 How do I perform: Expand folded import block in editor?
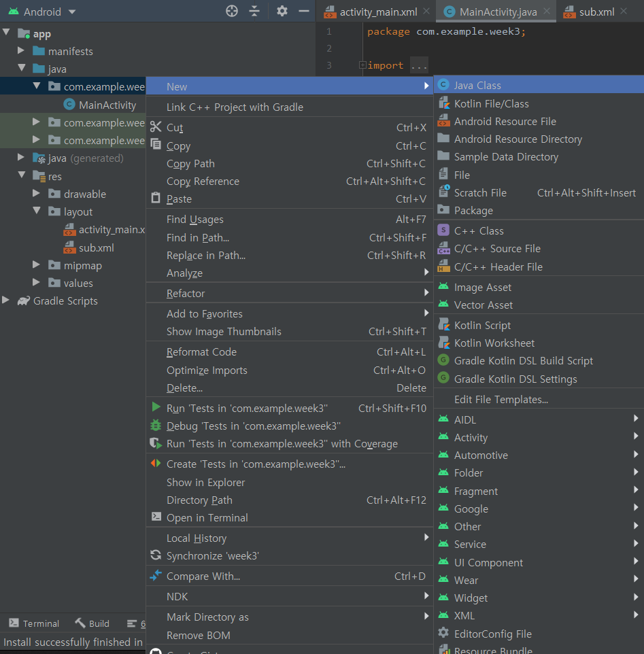pyautogui.click(x=362, y=65)
